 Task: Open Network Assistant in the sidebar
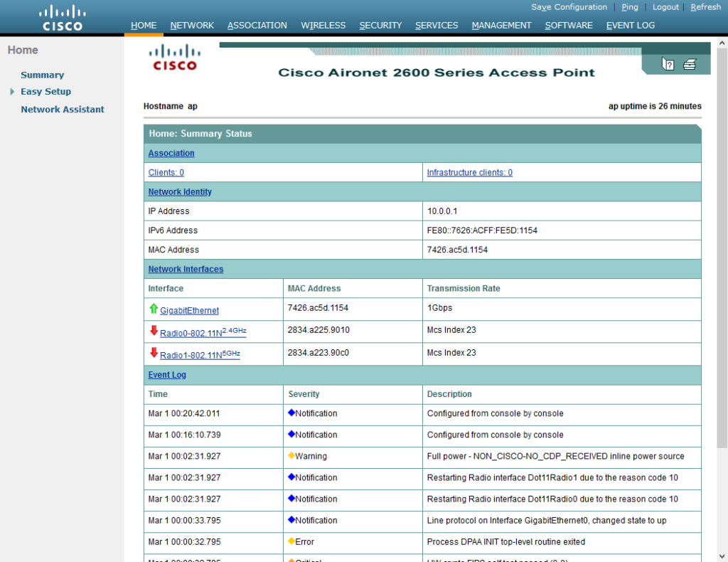coord(63,109)
